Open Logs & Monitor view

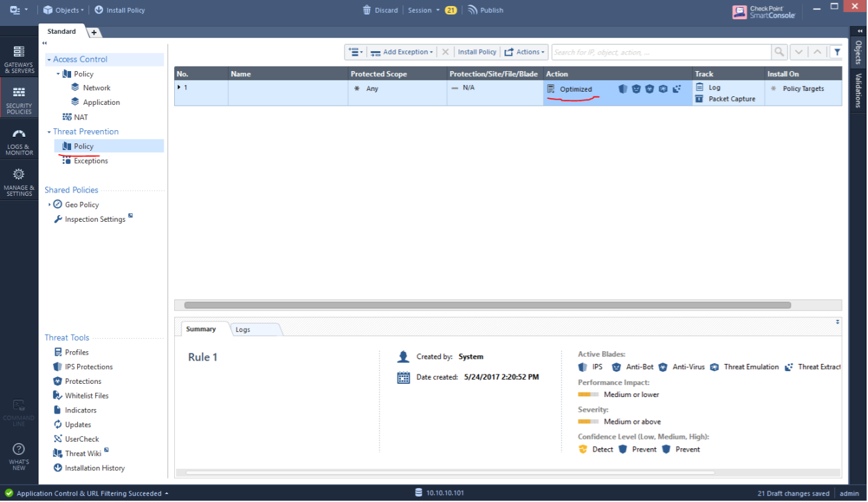point(19,141)
